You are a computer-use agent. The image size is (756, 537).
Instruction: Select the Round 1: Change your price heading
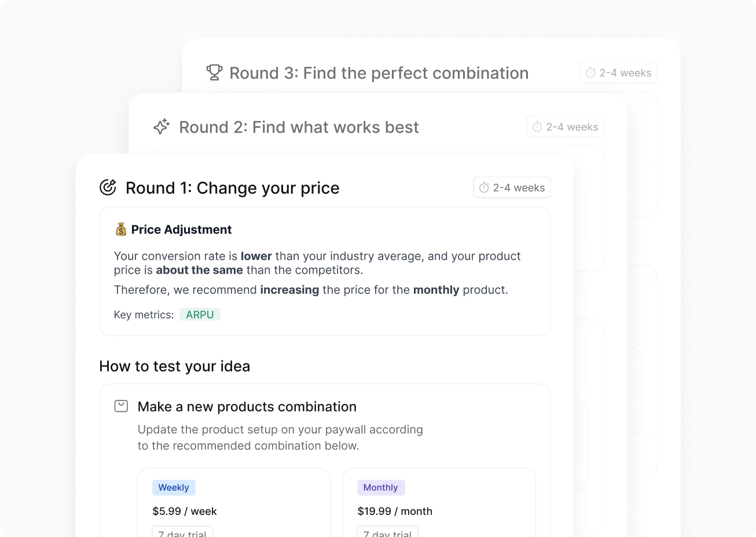tap(232, 188)
